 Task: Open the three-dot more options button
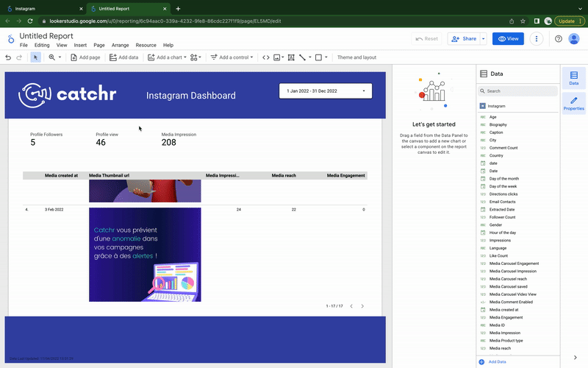pyautogui.click(x=537, y=39)
